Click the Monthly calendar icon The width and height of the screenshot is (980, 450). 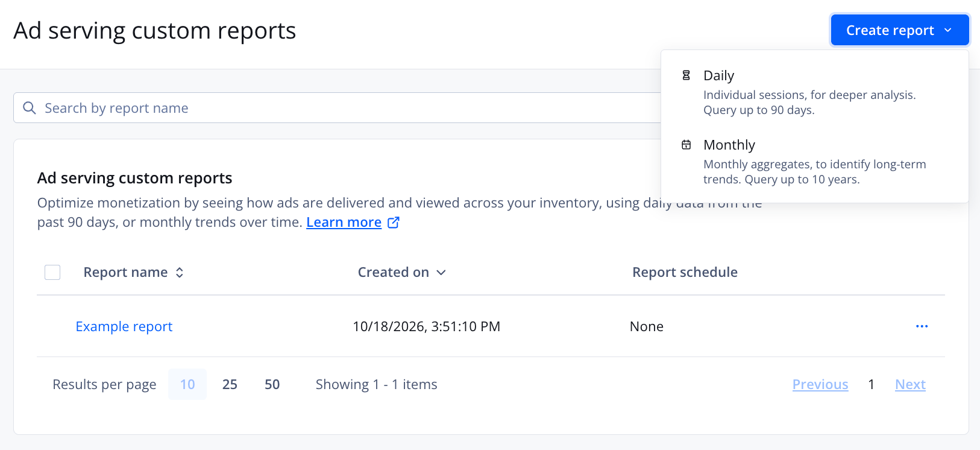point(686,145)
